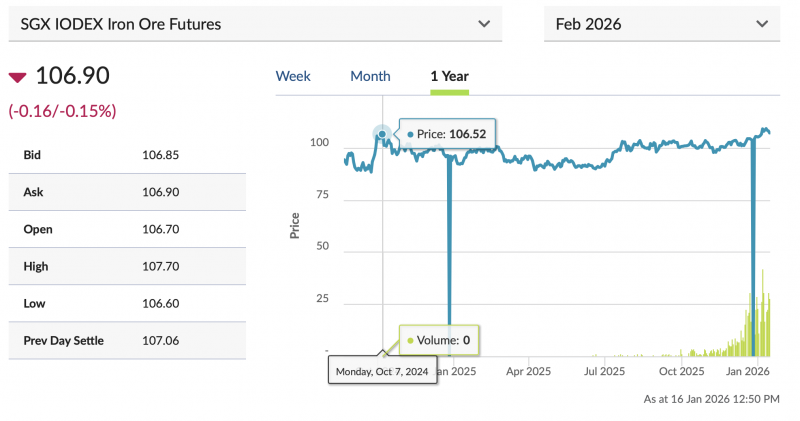Click the green dot in the Volume tooltip
This screenshot has height=421, width=800.
(410, 340)
